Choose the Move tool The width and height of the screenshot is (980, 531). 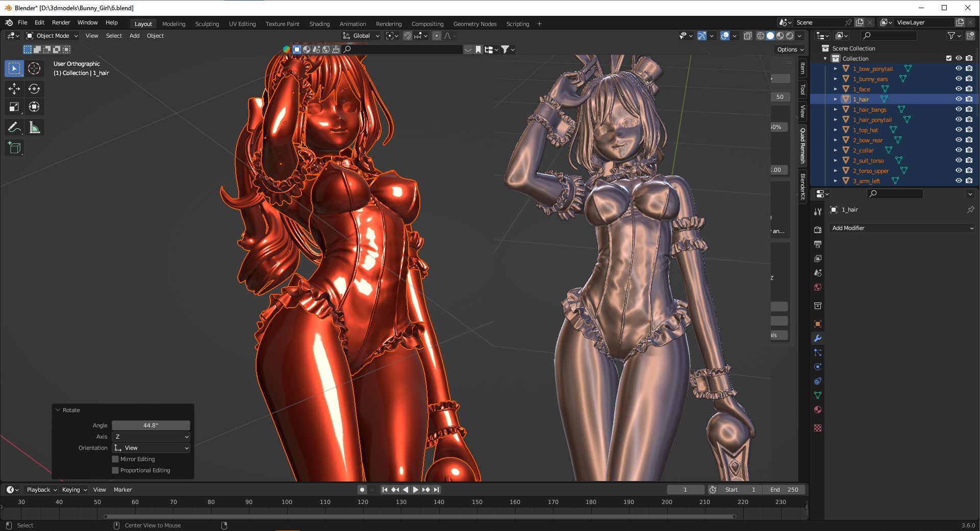pyautogui.click(x=14, y=89)
